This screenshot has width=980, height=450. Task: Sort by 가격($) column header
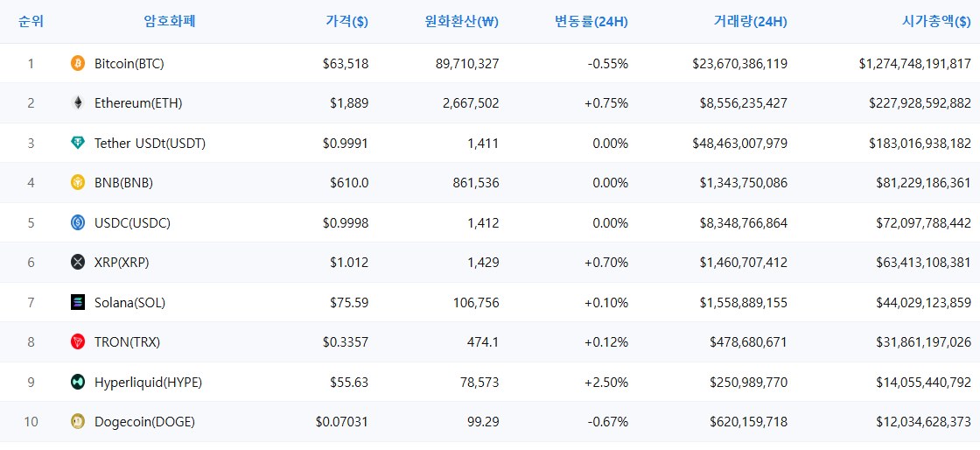click(346, 22)
